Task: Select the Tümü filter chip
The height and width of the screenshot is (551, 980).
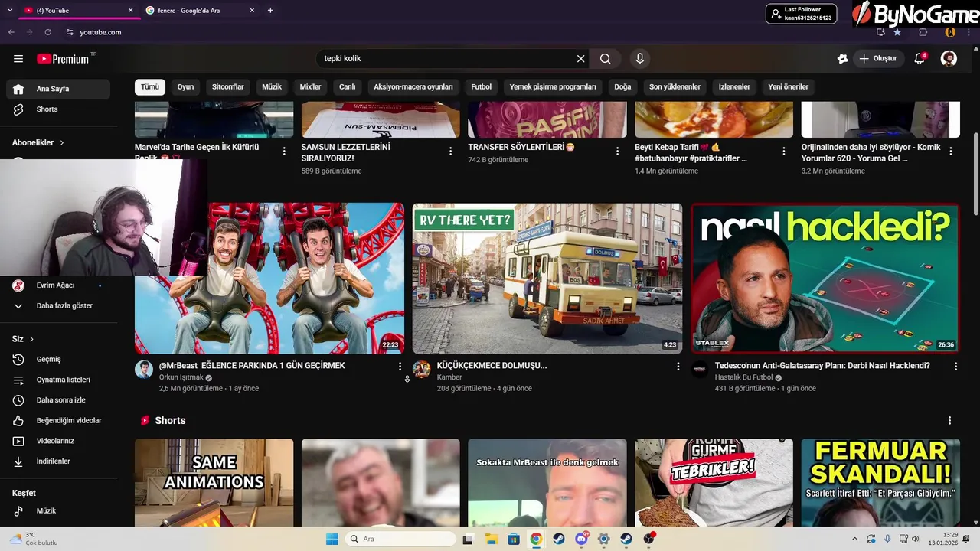Action: [x=150, y=87]
